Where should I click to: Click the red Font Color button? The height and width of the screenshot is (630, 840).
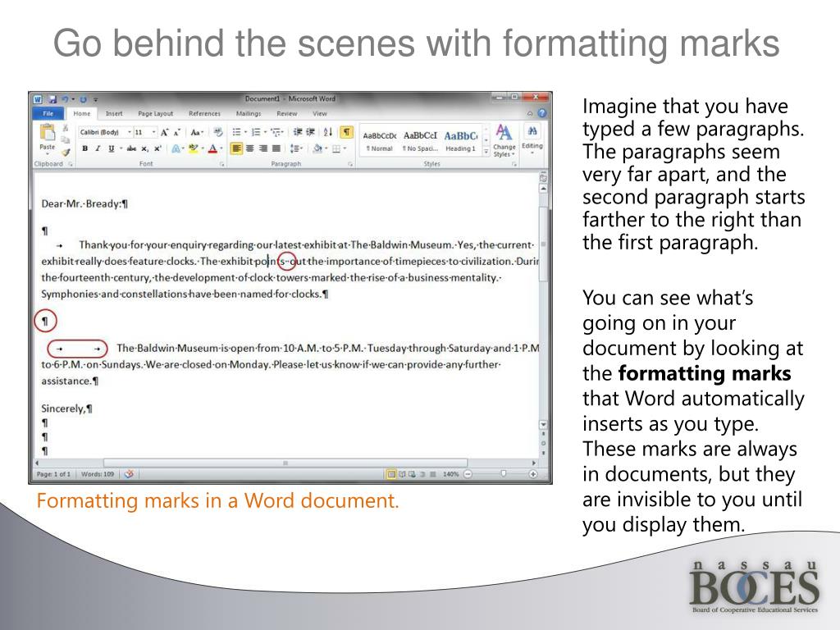[212, 148]
